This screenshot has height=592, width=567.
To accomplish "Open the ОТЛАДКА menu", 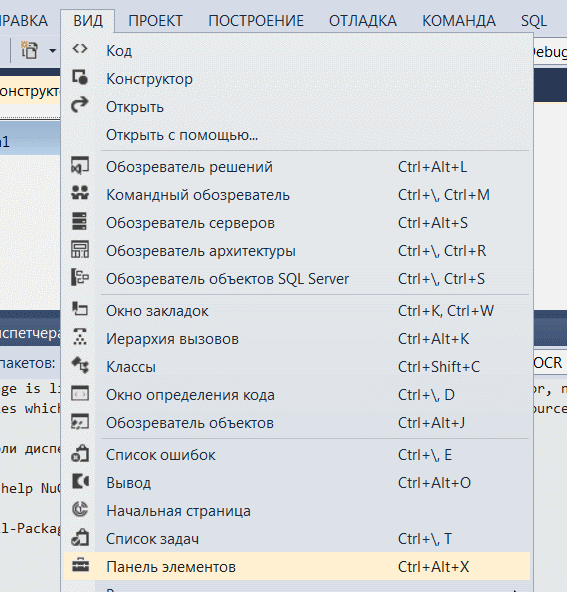I will pyautogui.click(x=363, y=21).
